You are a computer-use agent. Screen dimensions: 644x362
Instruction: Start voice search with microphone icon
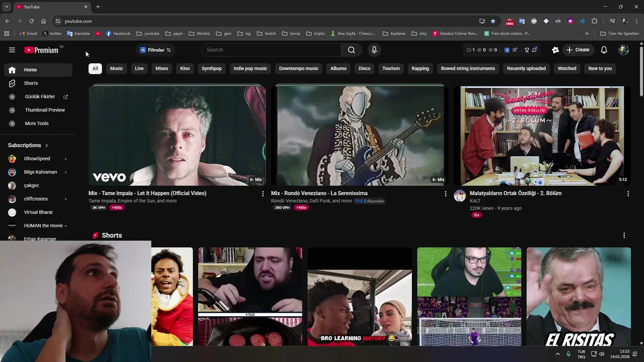(374, 50)
